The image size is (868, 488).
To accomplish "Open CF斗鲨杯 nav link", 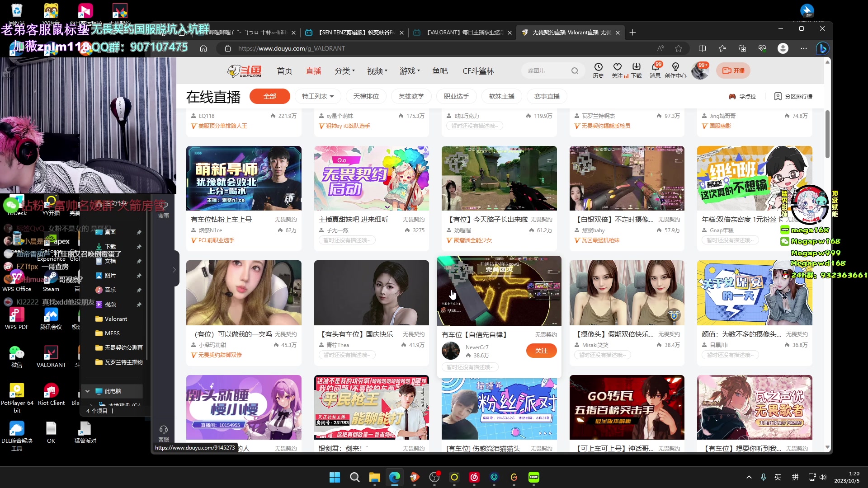I will [478, 71].
